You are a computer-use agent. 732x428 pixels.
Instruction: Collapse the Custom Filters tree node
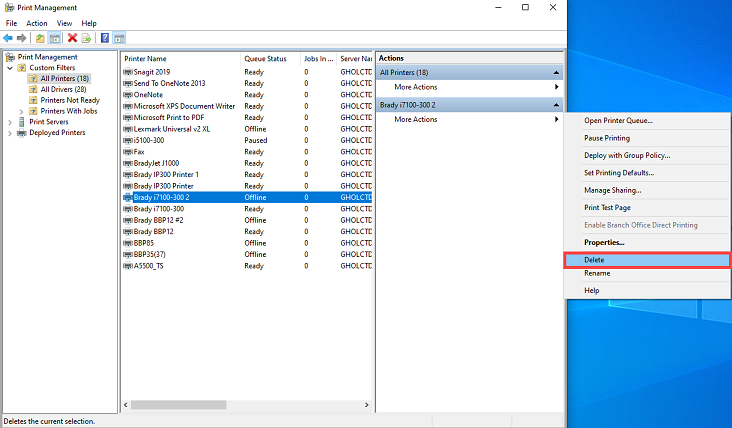pos(9,68)
